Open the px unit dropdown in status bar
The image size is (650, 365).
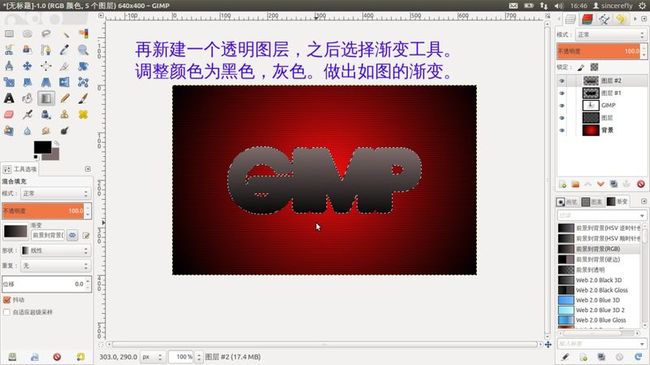[x=152, y=357]
